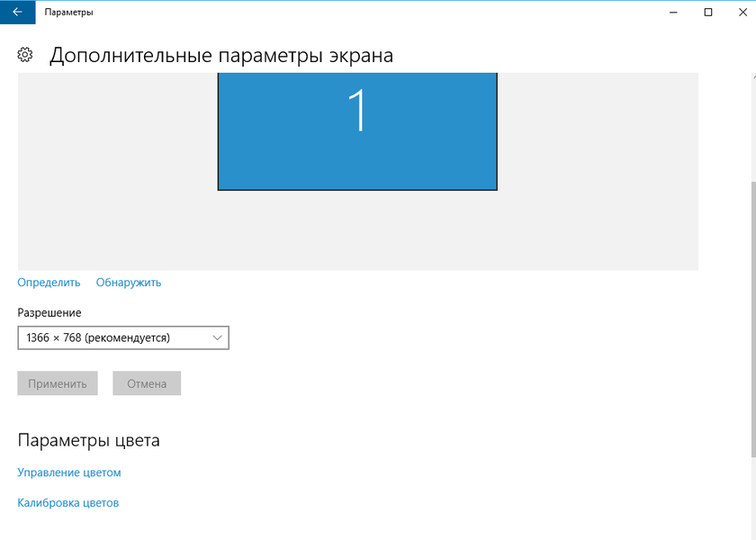Viewport: 756px width, 540px height.
Task: Click the Обнаружить link
Action: 129,283
